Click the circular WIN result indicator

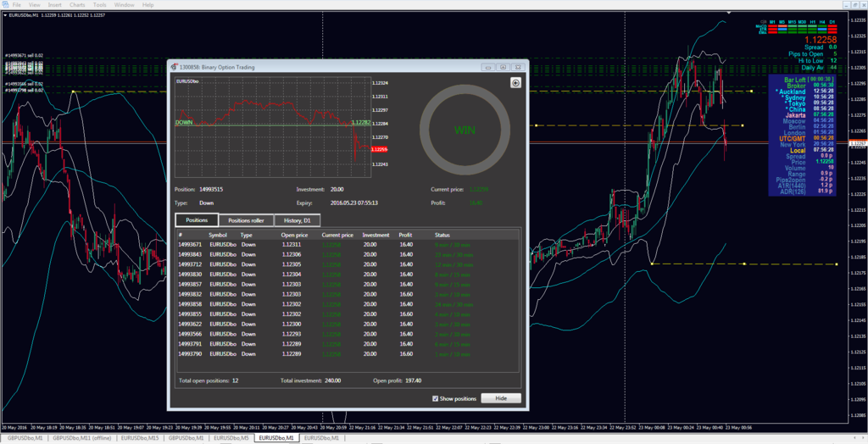[464, 130]
